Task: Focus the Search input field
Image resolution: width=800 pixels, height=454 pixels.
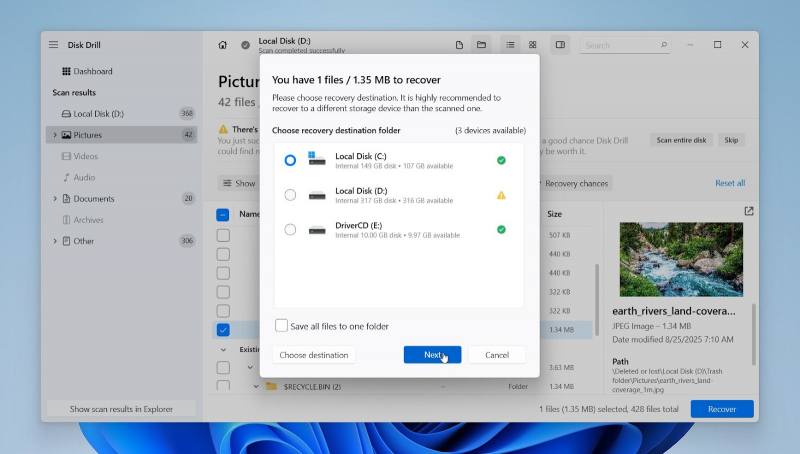Action: [625, 45]
